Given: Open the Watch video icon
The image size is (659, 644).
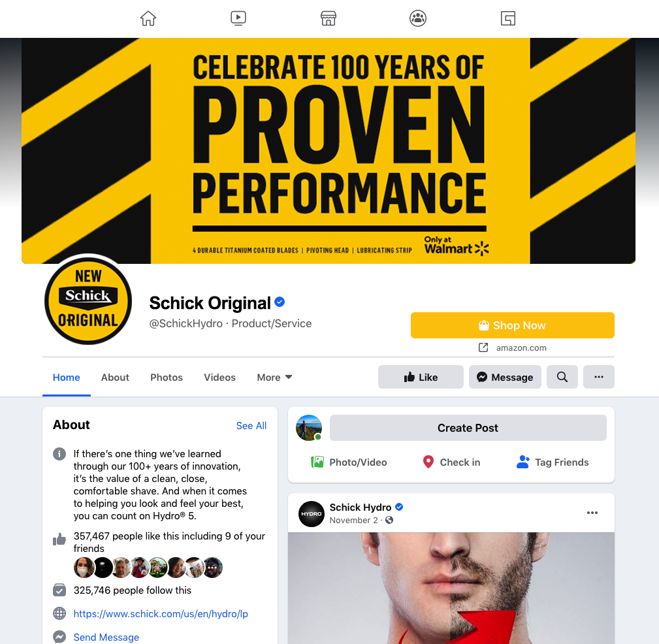Looking at the screenshot, I should (x=238, y=18).
